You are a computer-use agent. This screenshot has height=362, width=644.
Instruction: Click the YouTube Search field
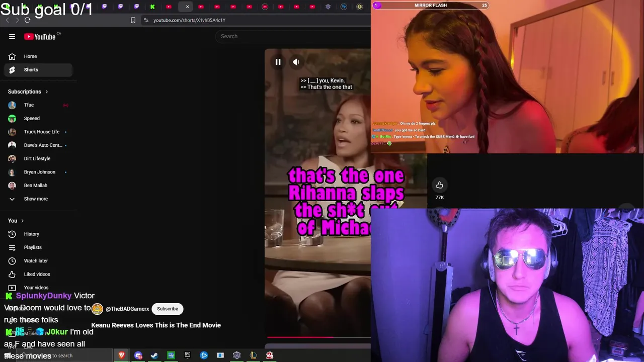(294, 36)
